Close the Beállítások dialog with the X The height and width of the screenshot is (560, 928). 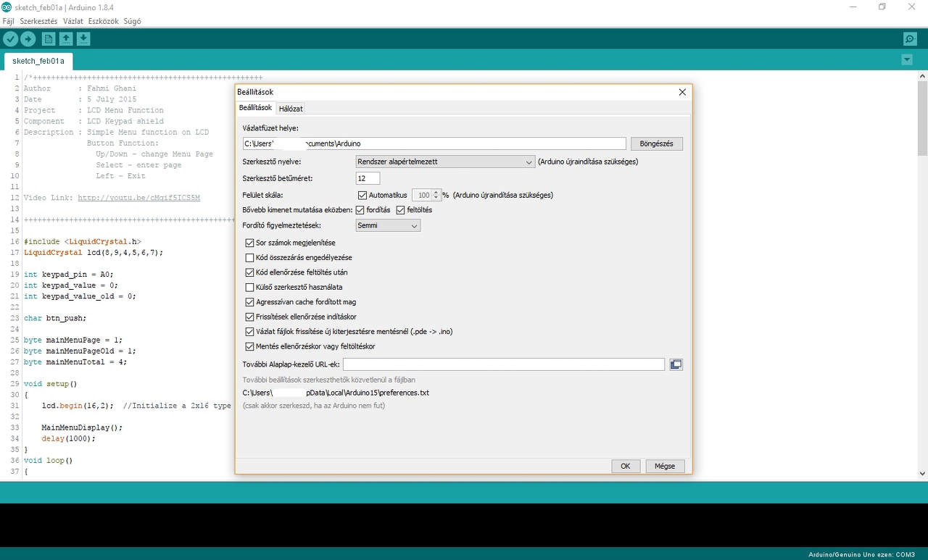click(x=682, y=92)
